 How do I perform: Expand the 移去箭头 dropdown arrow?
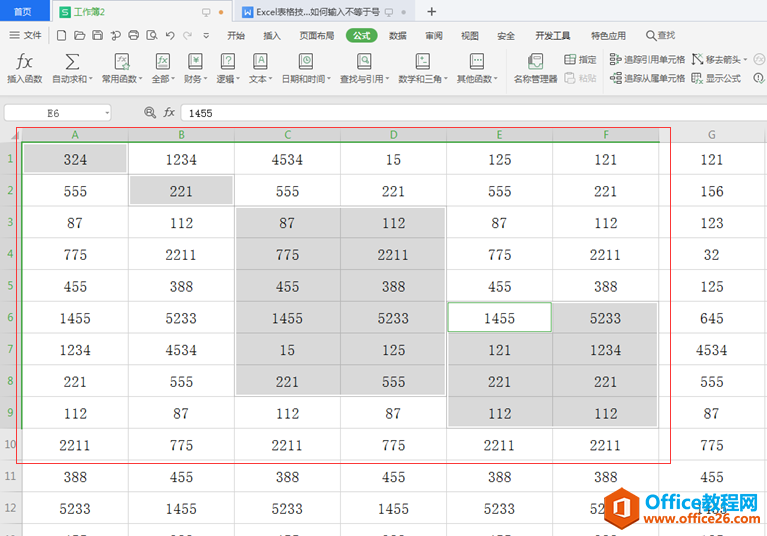745,60
